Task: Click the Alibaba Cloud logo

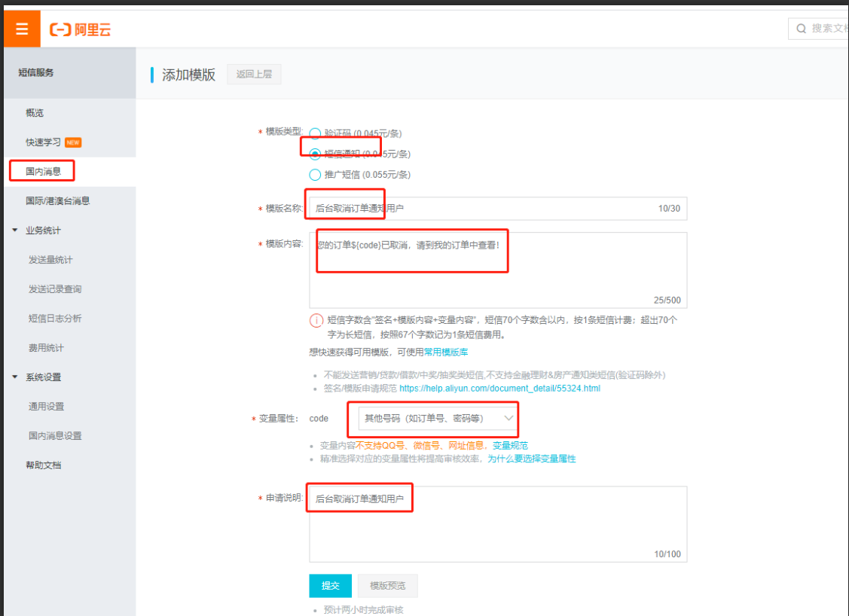Action: (x=81, y=29)
